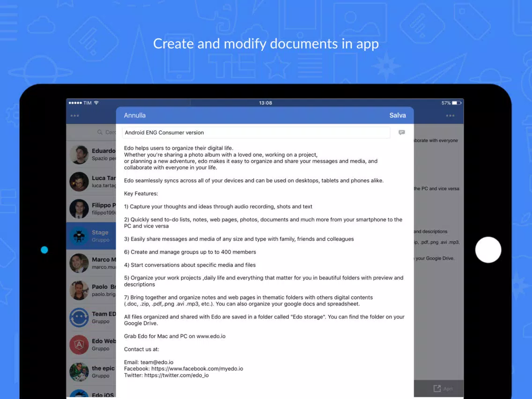Tap the Apri open button
532x399 pixels.
pyautogui.click(x=443, y=389)
